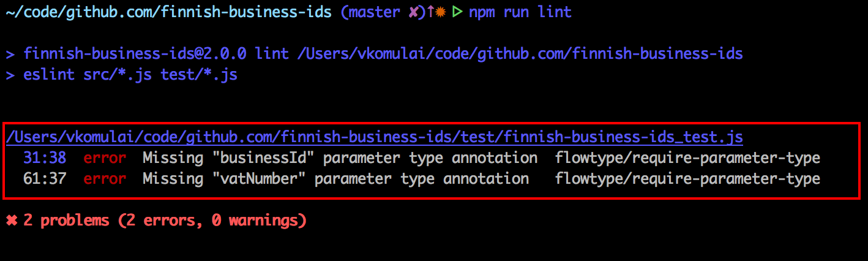The width and height of the screenshot is (868, 261).
Task: Click the orange sun symbol in prompt
Action: click(x=440, y=12)
